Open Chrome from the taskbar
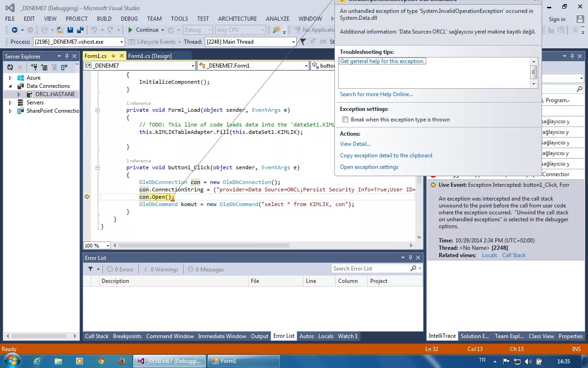 coord(101,361)
